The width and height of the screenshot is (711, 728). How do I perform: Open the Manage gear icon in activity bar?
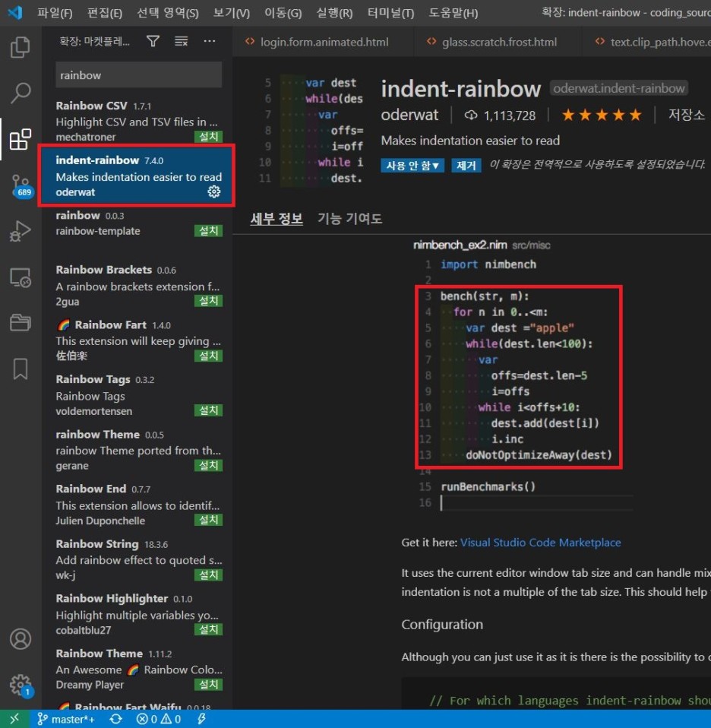(x=21, y=685)
